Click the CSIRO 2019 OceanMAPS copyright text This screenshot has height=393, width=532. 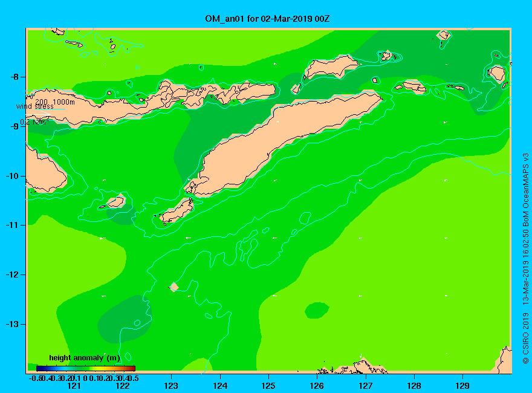[x=525, y=258]
